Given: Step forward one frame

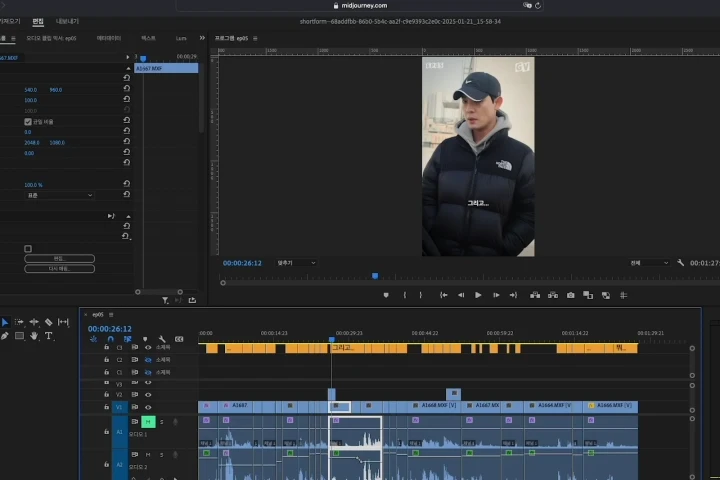Looking at the screenshot, I should tap(496, 295).
